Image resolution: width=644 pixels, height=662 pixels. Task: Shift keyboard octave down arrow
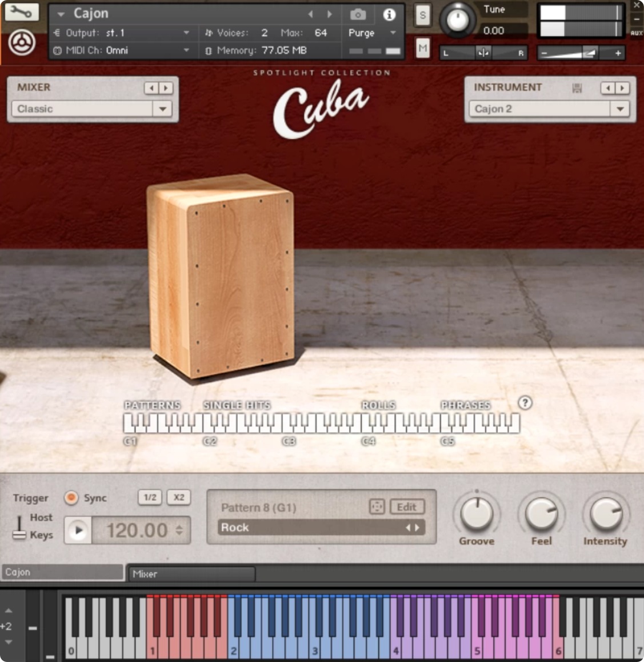click(9, 642)
